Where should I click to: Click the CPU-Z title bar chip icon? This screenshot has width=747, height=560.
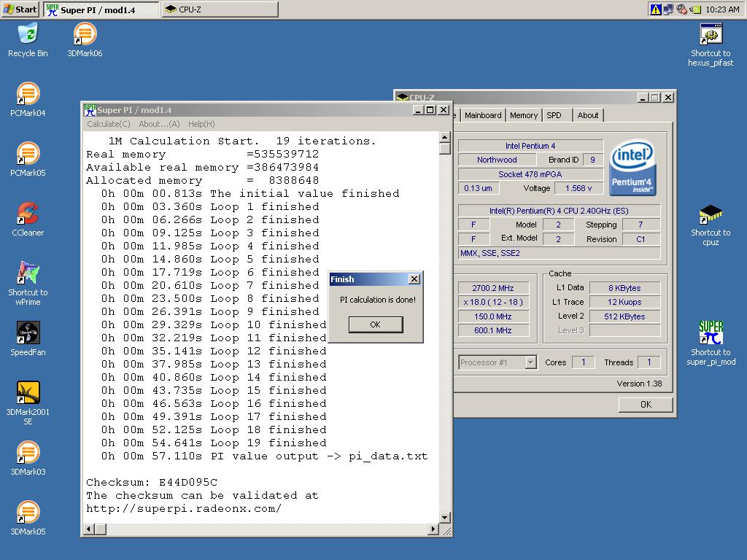pos(403,97)
